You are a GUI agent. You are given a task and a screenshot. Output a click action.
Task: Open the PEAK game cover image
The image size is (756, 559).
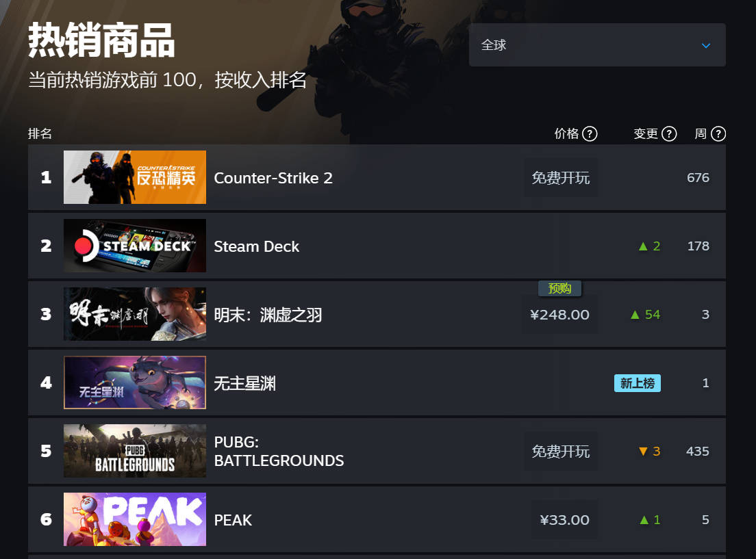[x=135, y=519]
